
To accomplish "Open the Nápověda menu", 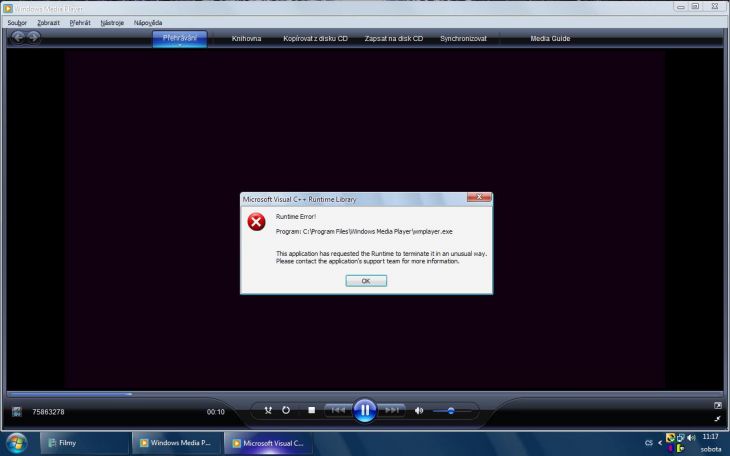I will (x=148, y=23).
